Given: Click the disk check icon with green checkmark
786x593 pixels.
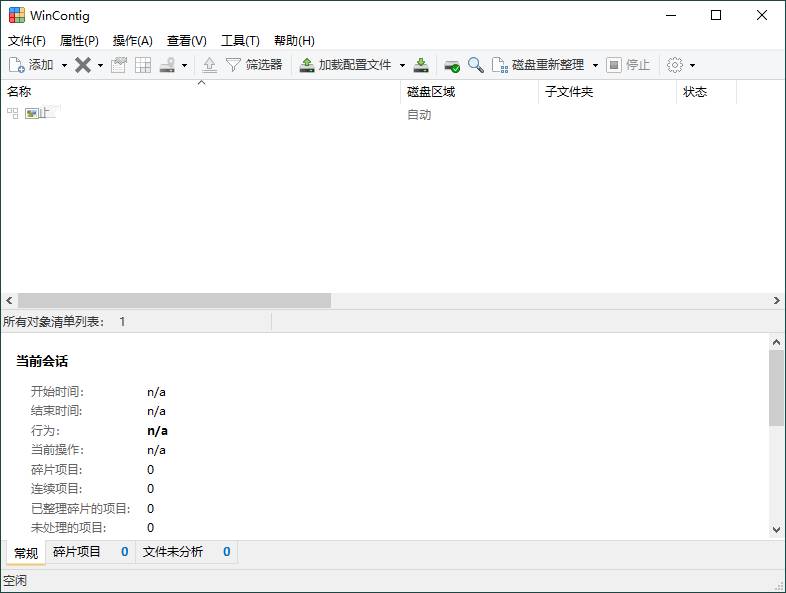Looking at the screenshot, I should click(452, 65).
